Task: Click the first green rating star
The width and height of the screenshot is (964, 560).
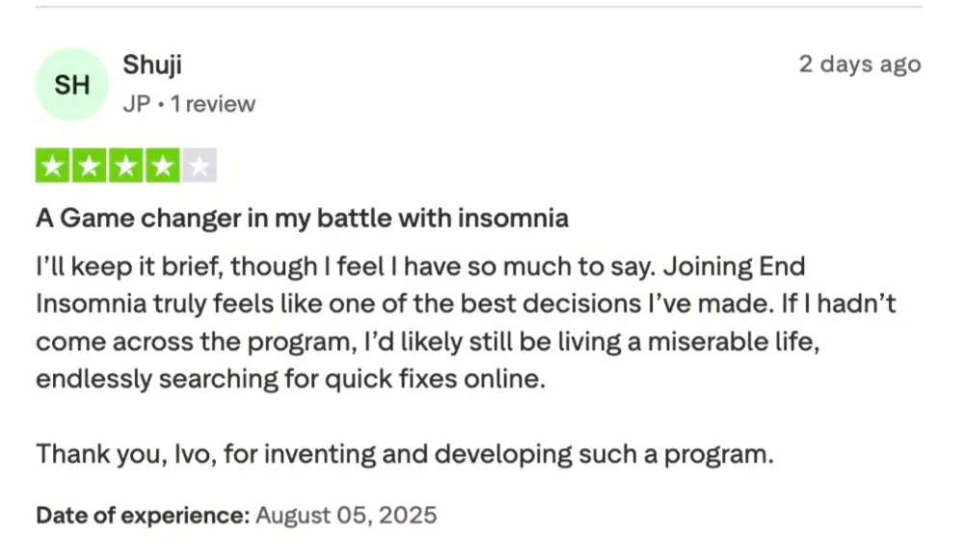Action: point(54,167)
